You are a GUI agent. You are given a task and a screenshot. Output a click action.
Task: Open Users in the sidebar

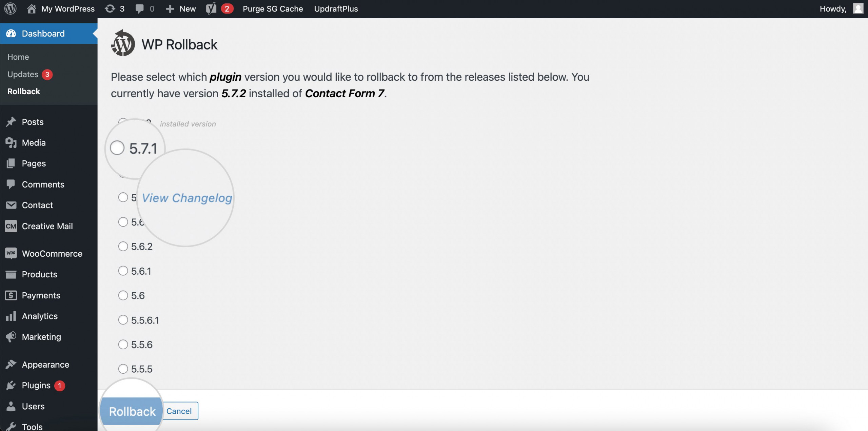click(33, 406)
